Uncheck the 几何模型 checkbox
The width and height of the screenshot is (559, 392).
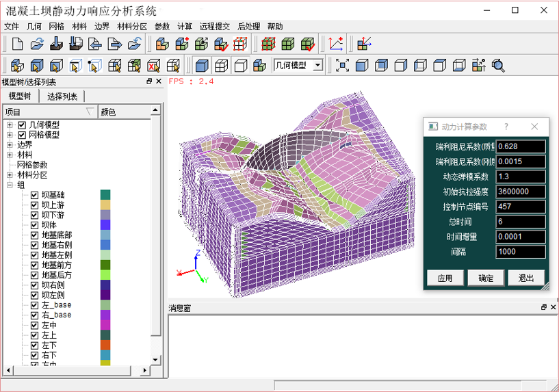point(22,125)
